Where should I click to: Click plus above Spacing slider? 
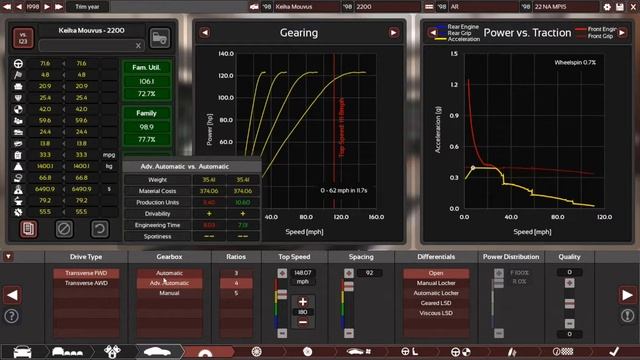349,273
